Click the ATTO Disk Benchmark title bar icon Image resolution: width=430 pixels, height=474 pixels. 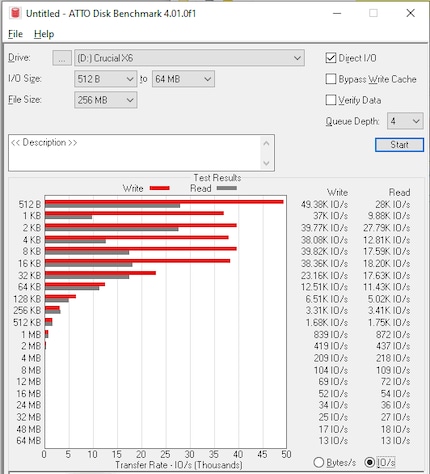click(15, 13)
